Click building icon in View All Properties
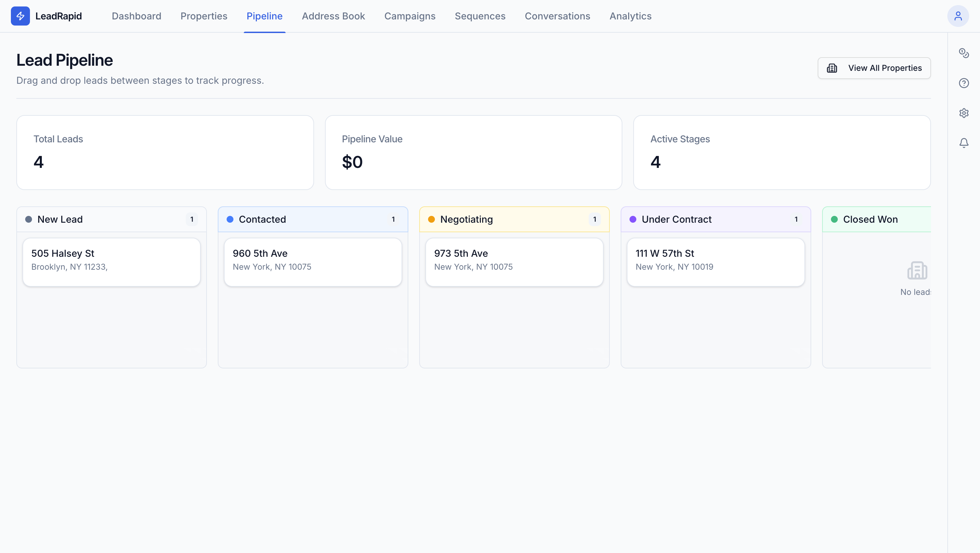This screenshot has width=980, height=553. coord(832,68)
